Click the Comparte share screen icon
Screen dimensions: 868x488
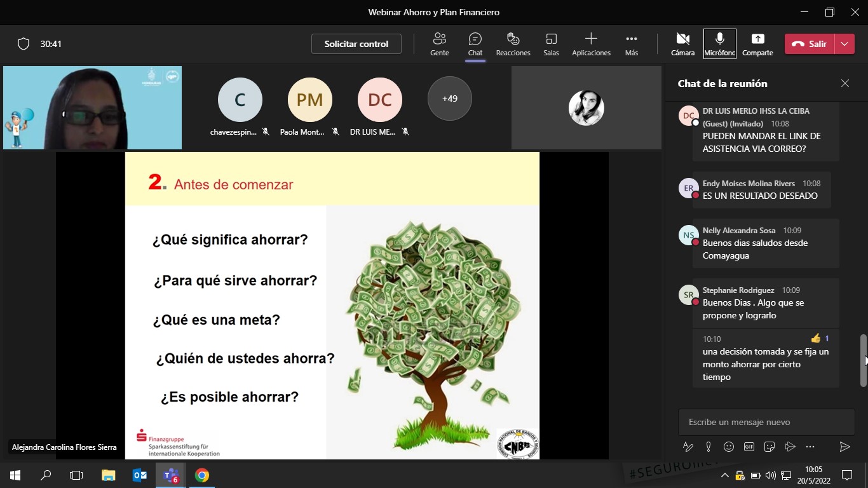pos(757,44)
